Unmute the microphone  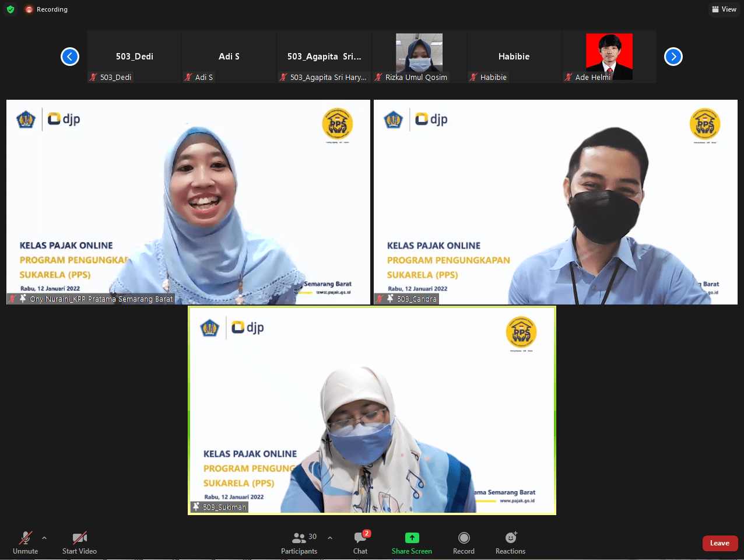(x=25, y=542)
